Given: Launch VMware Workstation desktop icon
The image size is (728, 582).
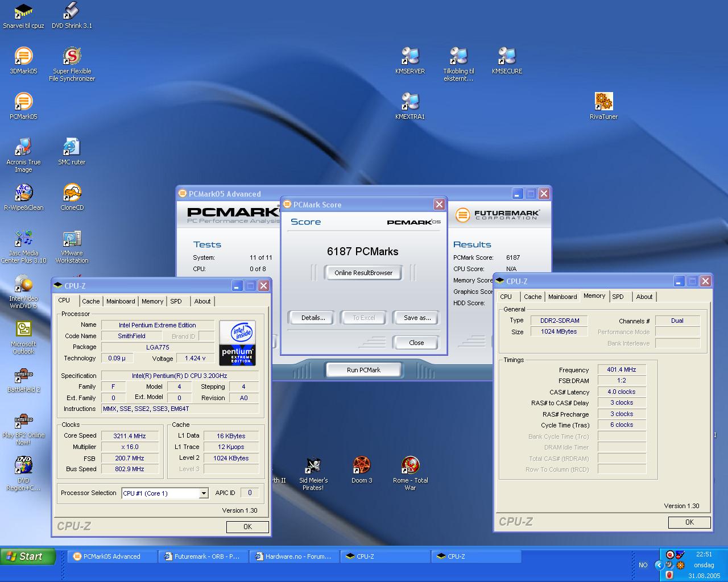Looking at the screenshot, I should tap(72, 246).
